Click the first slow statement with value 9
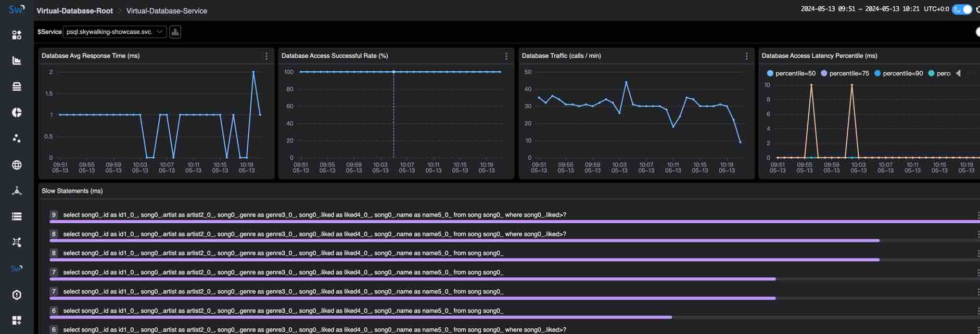 click(x=314, y=215)
